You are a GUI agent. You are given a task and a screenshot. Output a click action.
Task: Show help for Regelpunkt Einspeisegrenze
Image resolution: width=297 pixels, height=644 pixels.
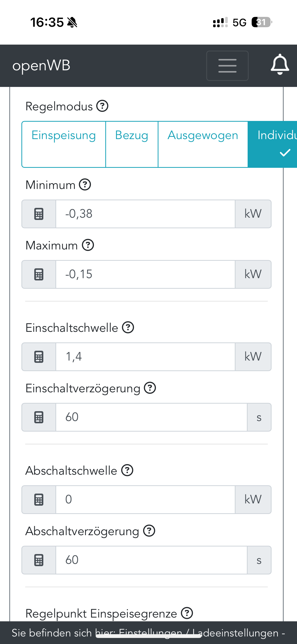187,613
